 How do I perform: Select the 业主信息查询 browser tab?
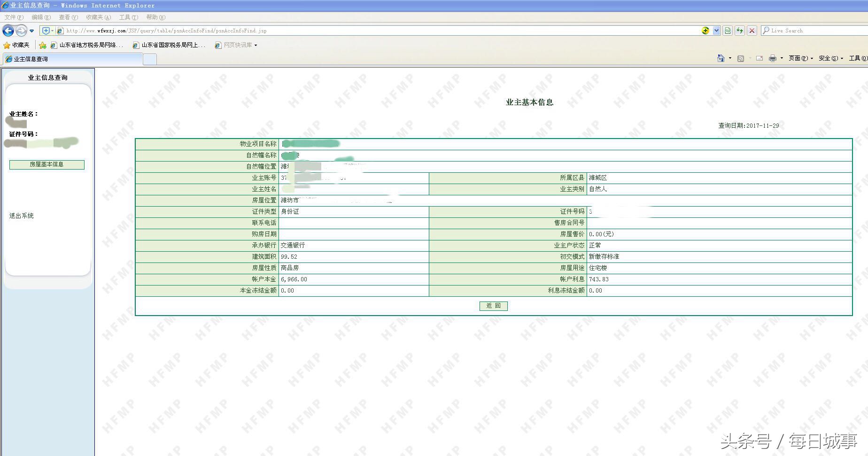(x=73, y=59)
